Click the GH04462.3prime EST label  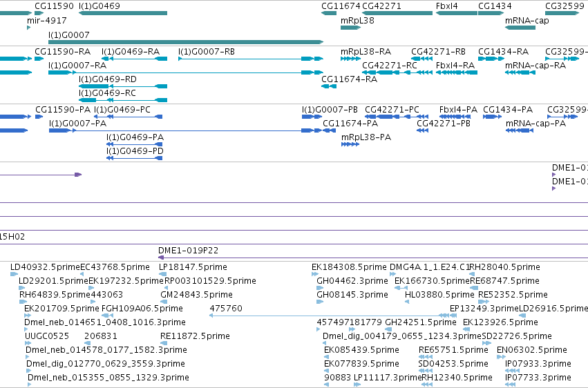click(352, 281)
